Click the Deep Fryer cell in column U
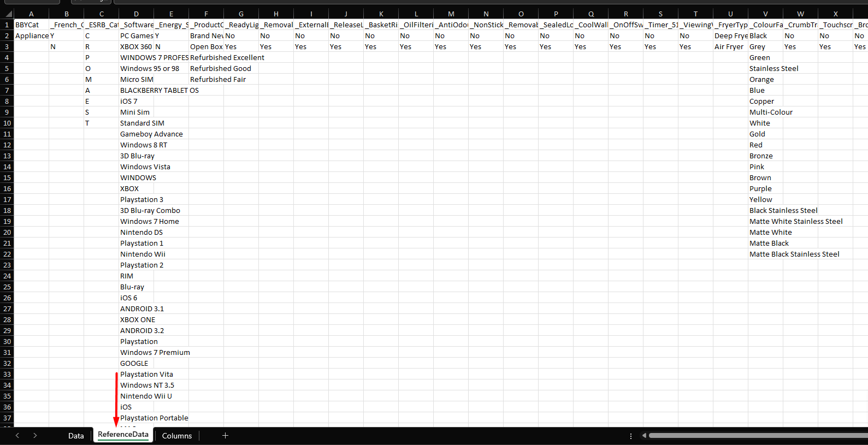Image resolution: width=868 pixels, height=445 pixels. click(731, 35)
